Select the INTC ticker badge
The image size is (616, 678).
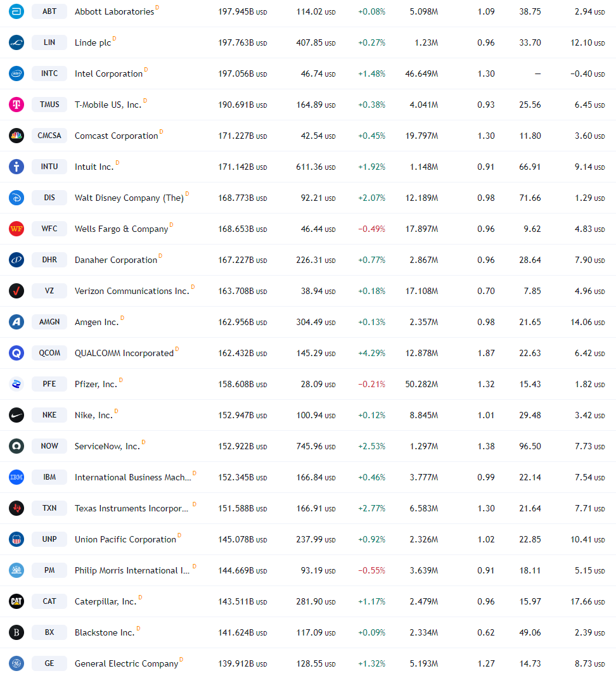coord(49,74)
